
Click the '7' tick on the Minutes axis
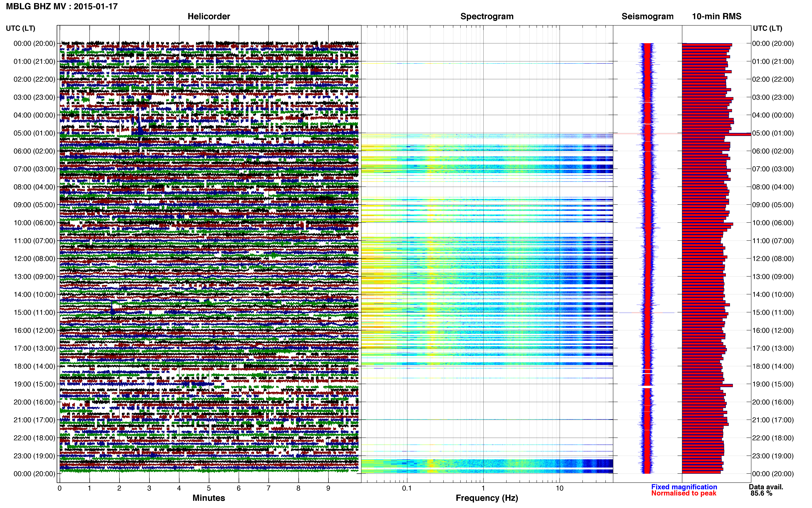(269, 488)
